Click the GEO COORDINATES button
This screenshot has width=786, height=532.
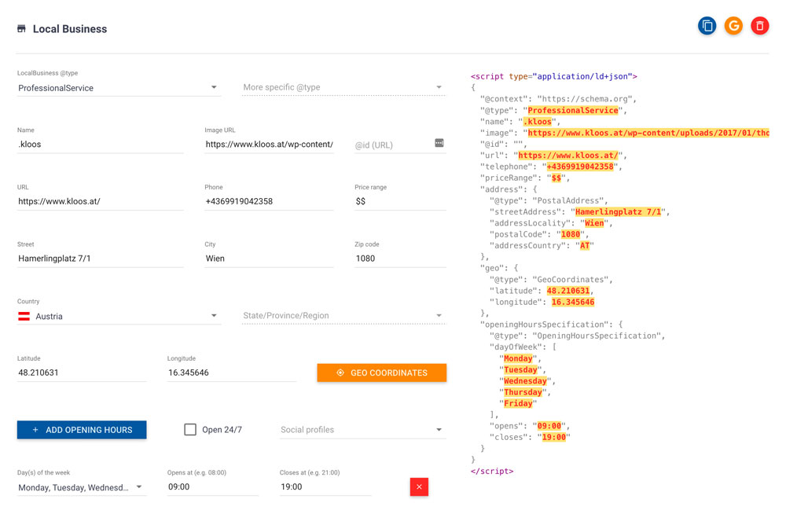381,372
